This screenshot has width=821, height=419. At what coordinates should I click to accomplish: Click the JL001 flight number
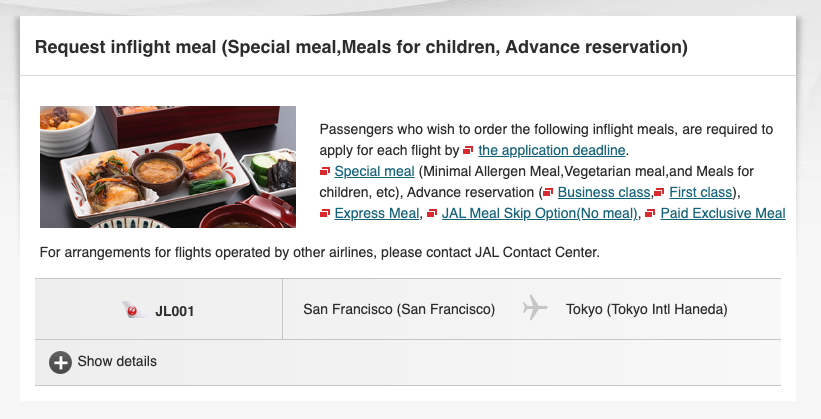pos(175,311)
